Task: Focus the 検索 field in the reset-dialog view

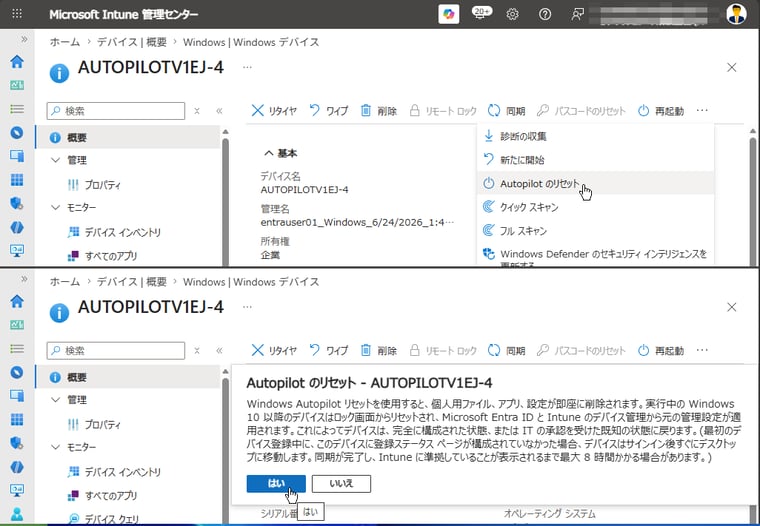Action: point(116,351)
